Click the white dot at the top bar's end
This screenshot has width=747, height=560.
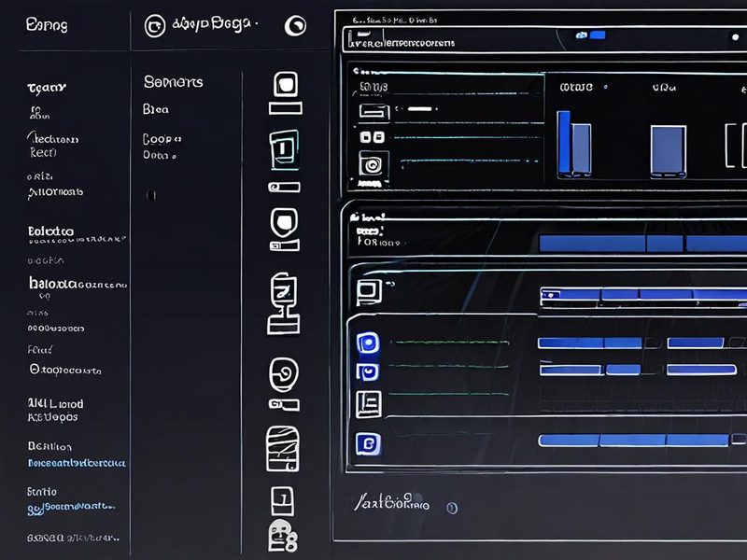(735, 37)
